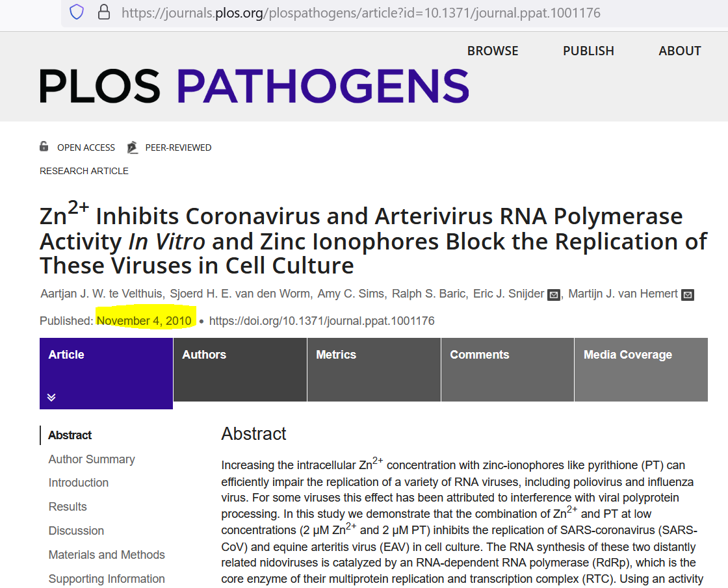The height and width of the screenshot is (588, 728).
Task: Switch to the Authors tab
Action: pyautogui.click(x=204, y=355)
